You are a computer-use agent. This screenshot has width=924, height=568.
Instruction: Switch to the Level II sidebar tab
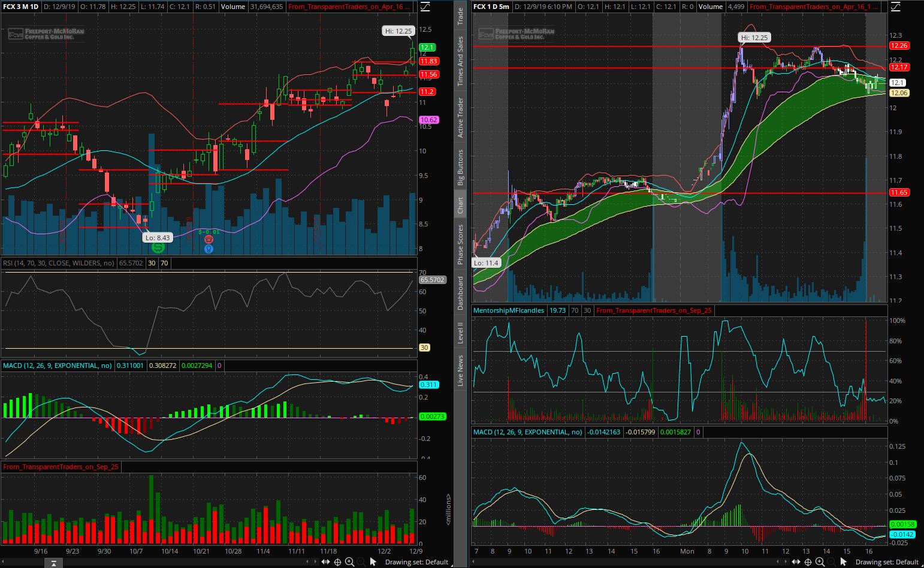pyautogui.click(x=460, y=333)
